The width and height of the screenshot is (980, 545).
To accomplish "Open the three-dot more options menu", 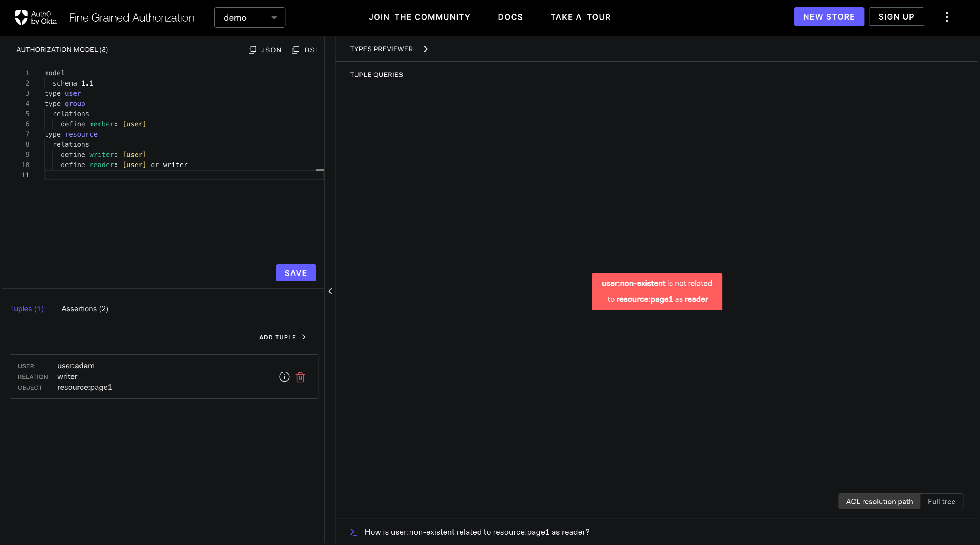I will 947,17.
